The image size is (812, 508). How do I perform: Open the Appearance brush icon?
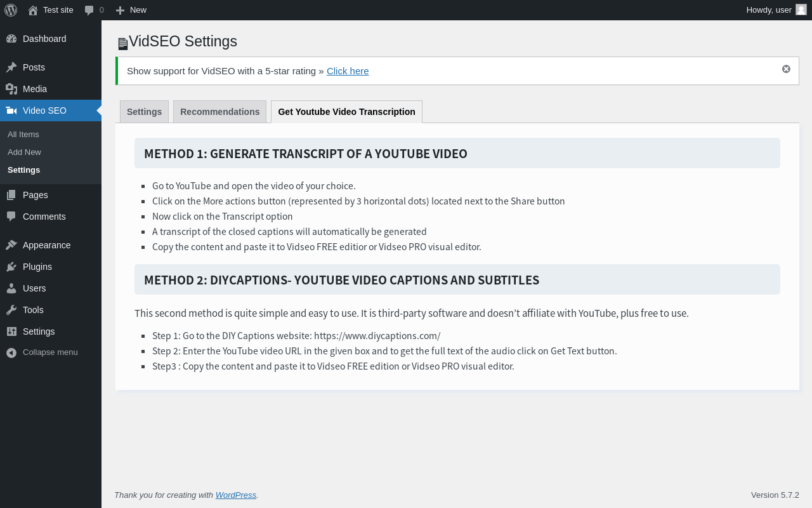pyautogui.click(x=11, y=245)
